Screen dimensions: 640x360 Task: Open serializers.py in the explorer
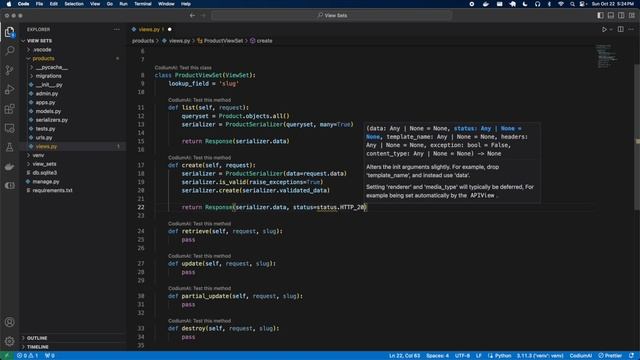tap(73, 120)
